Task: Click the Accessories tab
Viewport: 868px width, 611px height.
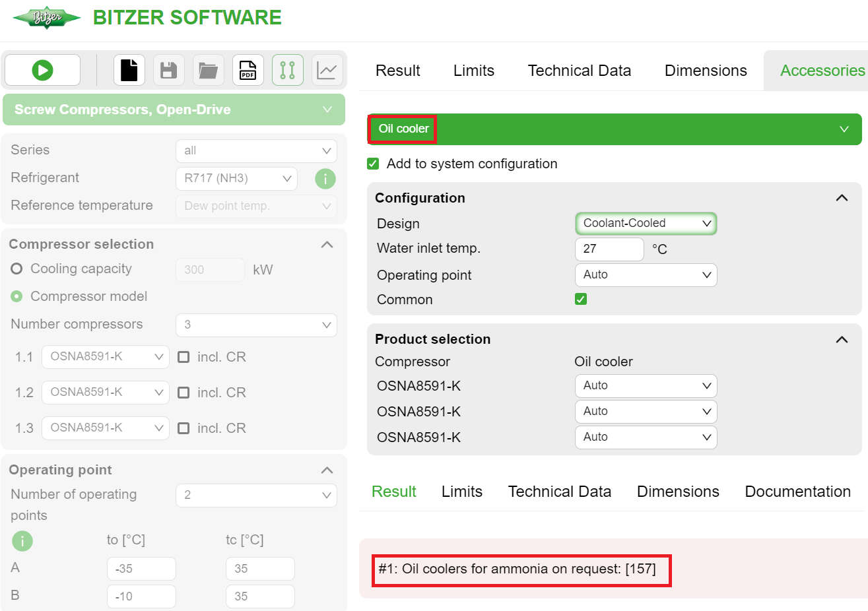Action: [x=822, y=70]
